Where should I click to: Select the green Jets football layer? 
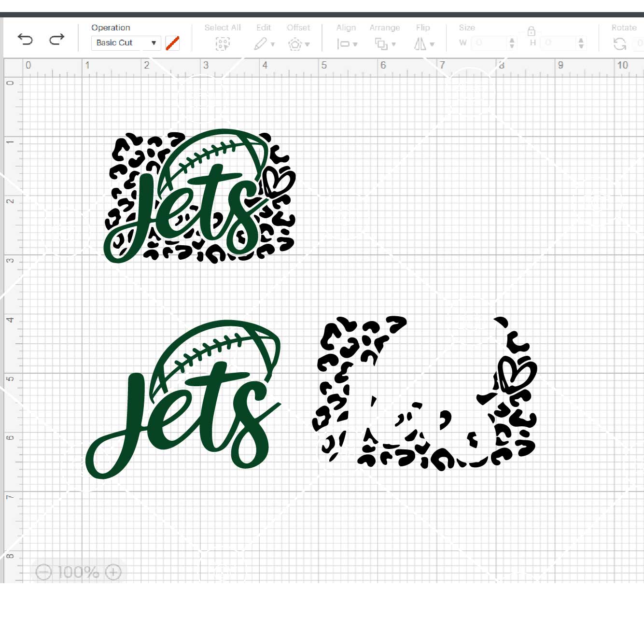[x=183, y=400]
